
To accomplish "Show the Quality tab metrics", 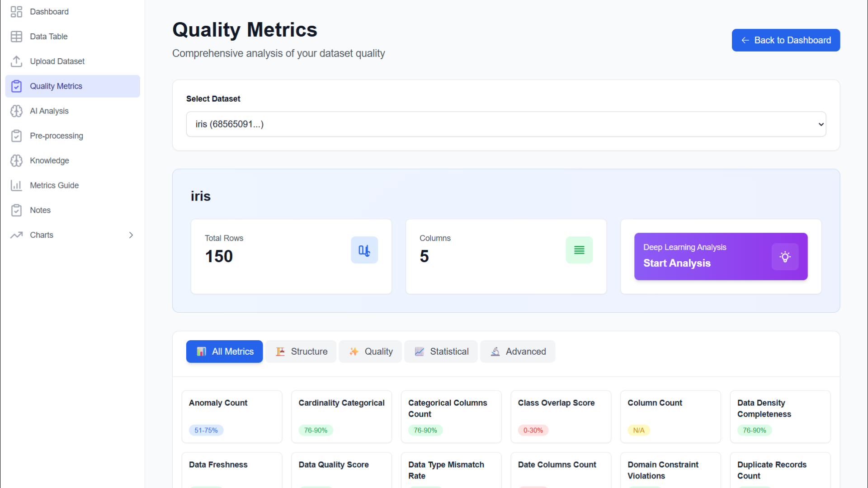I will tap(370, 352).
